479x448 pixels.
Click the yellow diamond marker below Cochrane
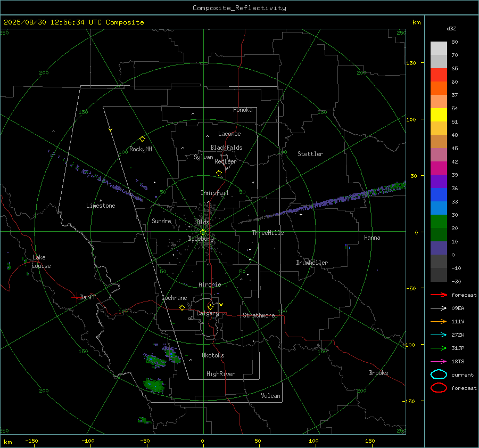point(182,307)
